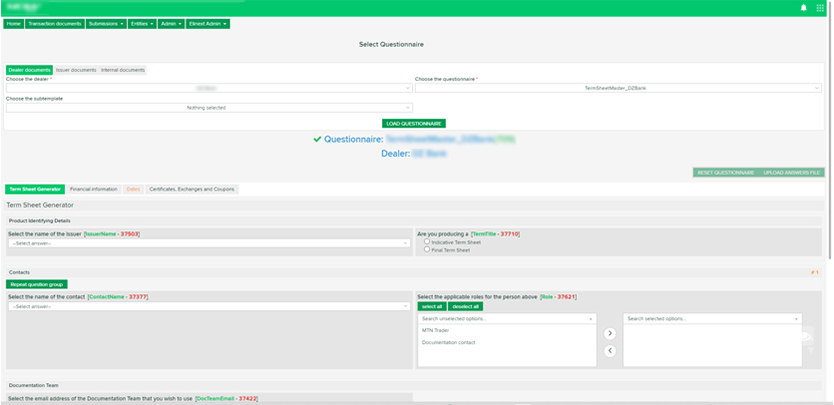Expand the Choose the subtemplate dropdown
834x405 pixels.
[208, 107]
